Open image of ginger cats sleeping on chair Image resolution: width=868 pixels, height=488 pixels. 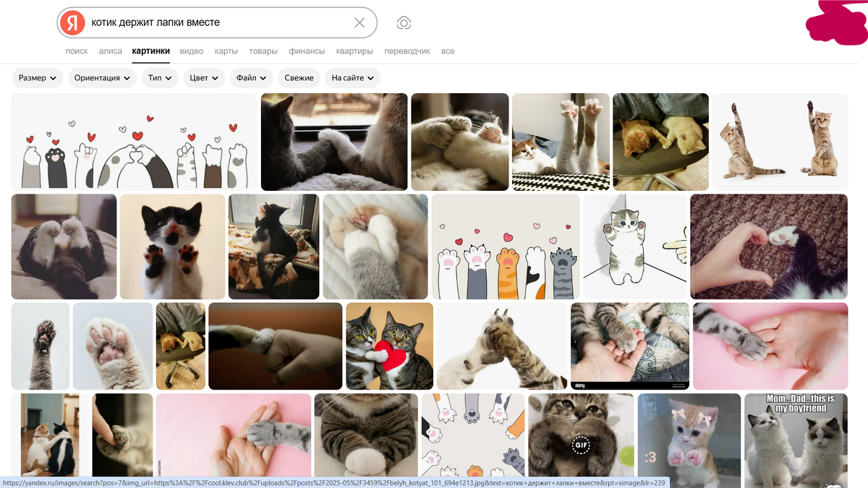pos(660,142)
